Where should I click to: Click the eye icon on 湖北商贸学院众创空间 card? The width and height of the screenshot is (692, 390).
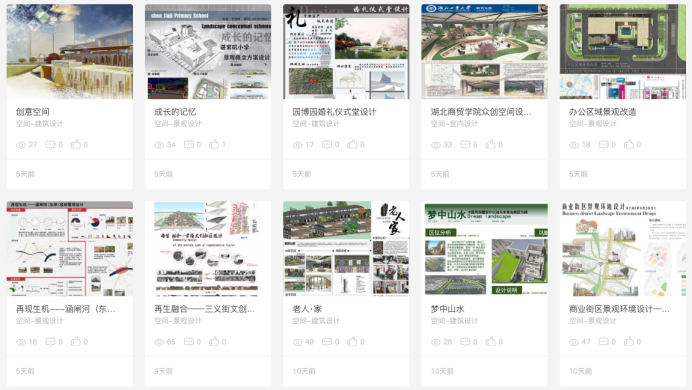click(x=436, y=145)
